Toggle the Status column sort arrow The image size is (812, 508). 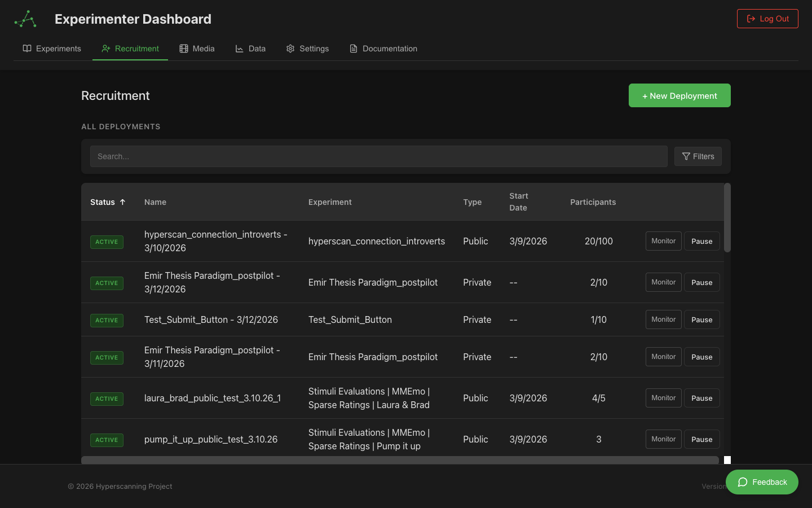pyautogui.click(x=123, y=202)
